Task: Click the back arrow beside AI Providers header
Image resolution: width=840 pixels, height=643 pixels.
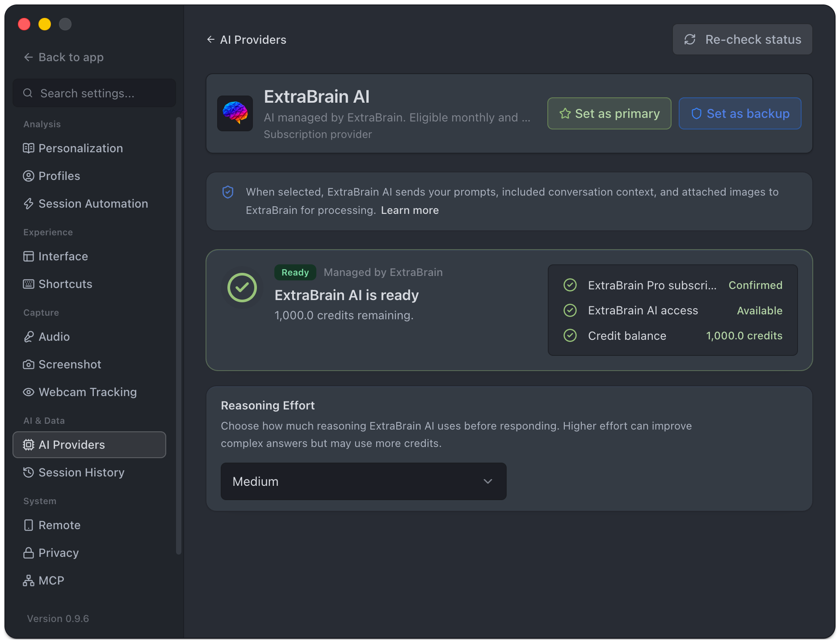Action: point(211,40)
